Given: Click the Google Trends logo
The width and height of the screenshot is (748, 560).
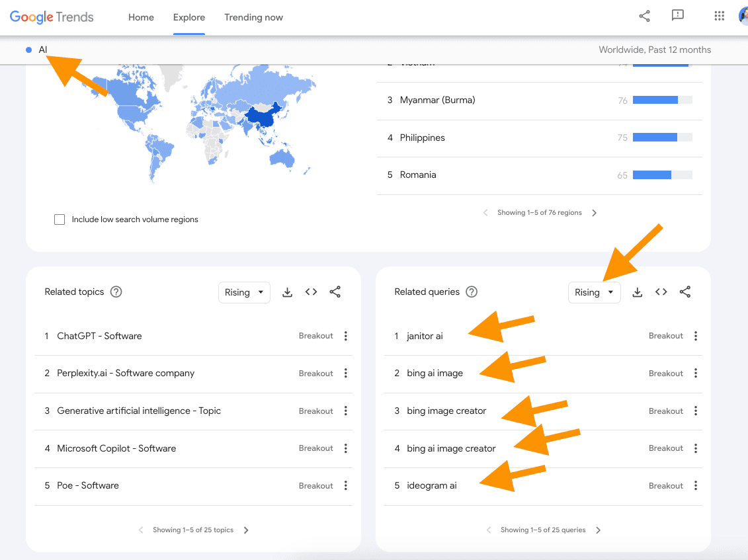Looking at the screenshot, I should click(52, 17).
